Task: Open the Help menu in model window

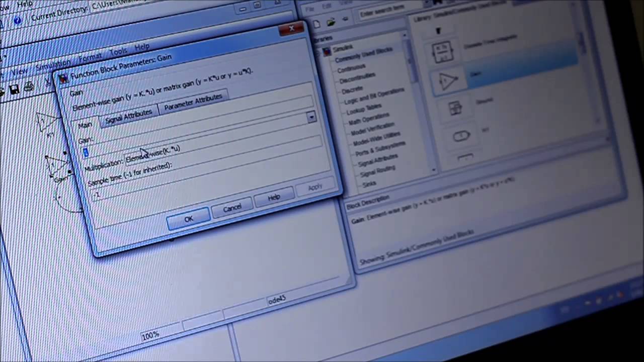Action: pos(142,46)
